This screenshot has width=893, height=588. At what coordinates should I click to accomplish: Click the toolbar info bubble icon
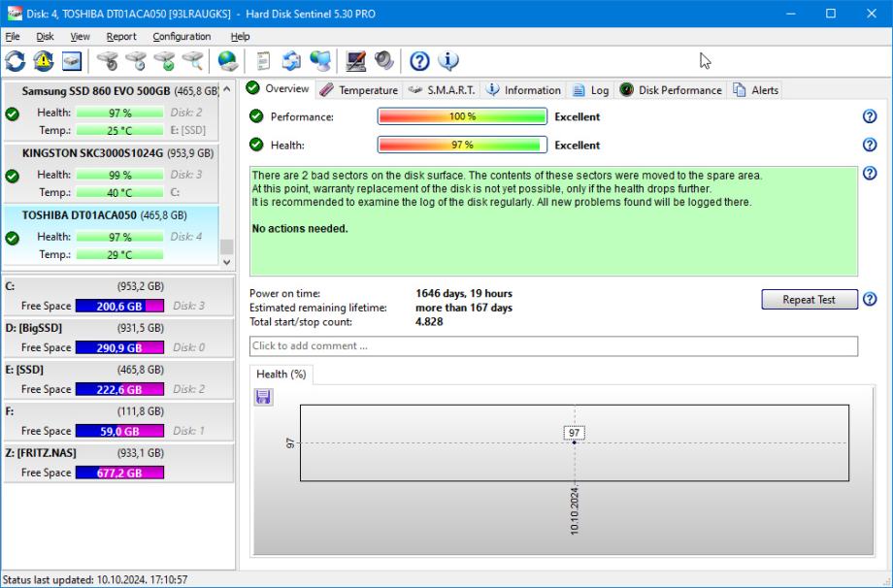coord(448,61)
